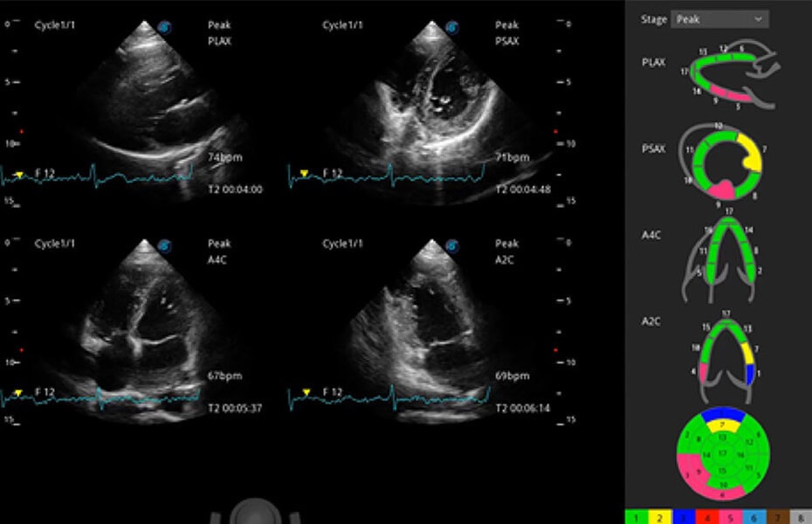This screenshot has width=812, height=524.
Task: Click the blue probe orientation marker on PLAX image
Action: tap(163, 27)
